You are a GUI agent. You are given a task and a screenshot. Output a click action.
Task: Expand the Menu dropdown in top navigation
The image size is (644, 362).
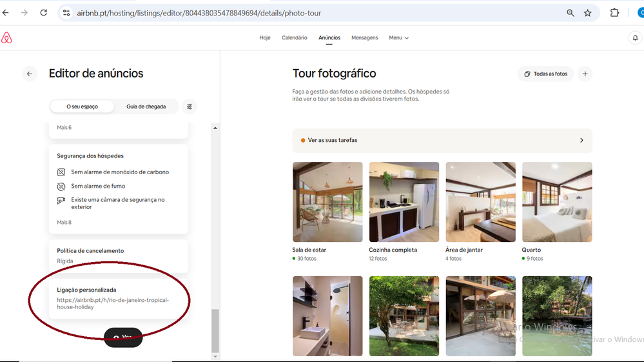click(x=398, y=38)
